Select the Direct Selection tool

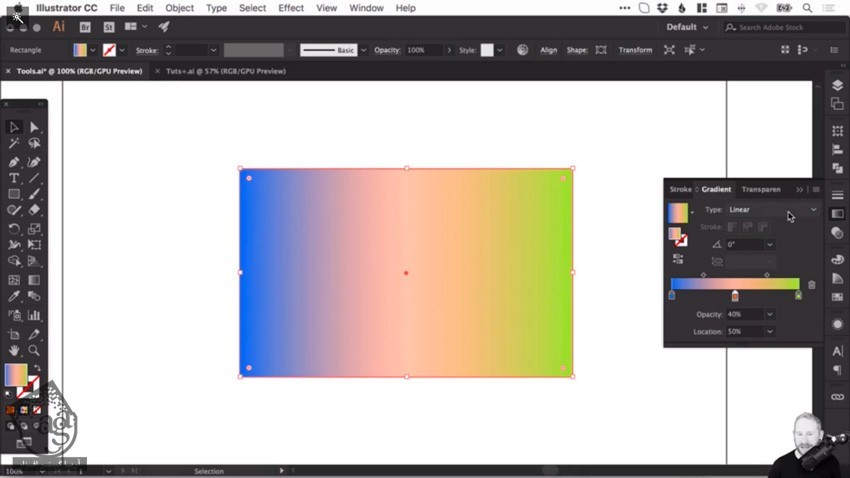point(34,127)
